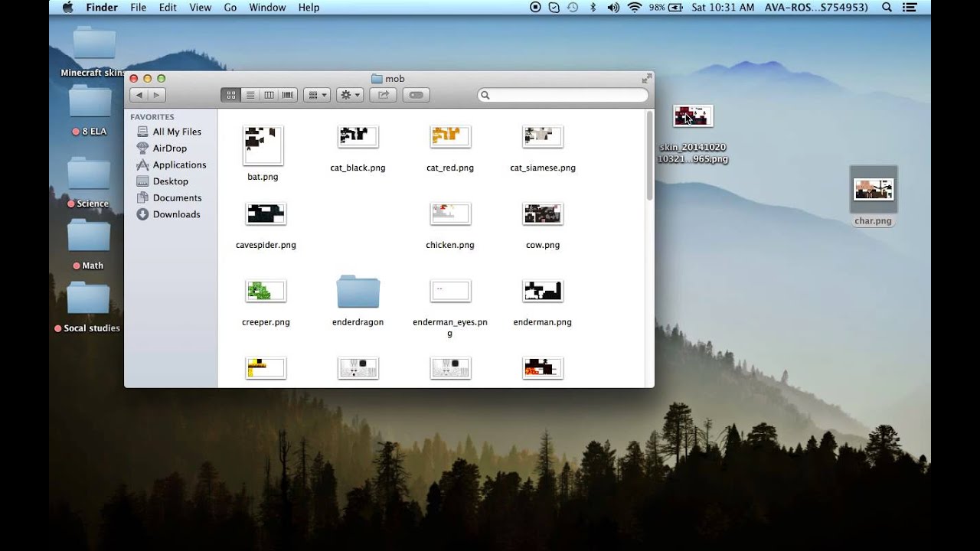Select the cat_red.png file icon
The height and width of the screenshot is (551, 980).
coord(450,137)
